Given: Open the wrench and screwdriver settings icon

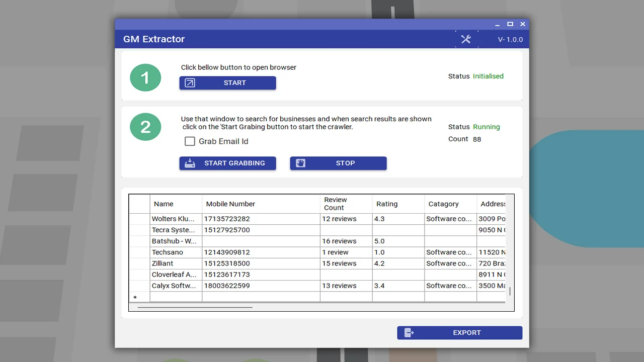Looking at the screenshot, I should tap(466, 39).
